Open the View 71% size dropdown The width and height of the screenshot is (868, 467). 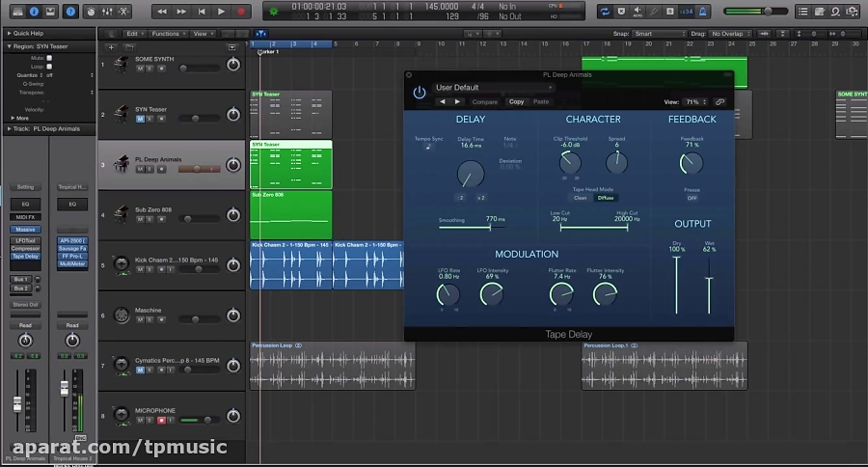(696, 102)
